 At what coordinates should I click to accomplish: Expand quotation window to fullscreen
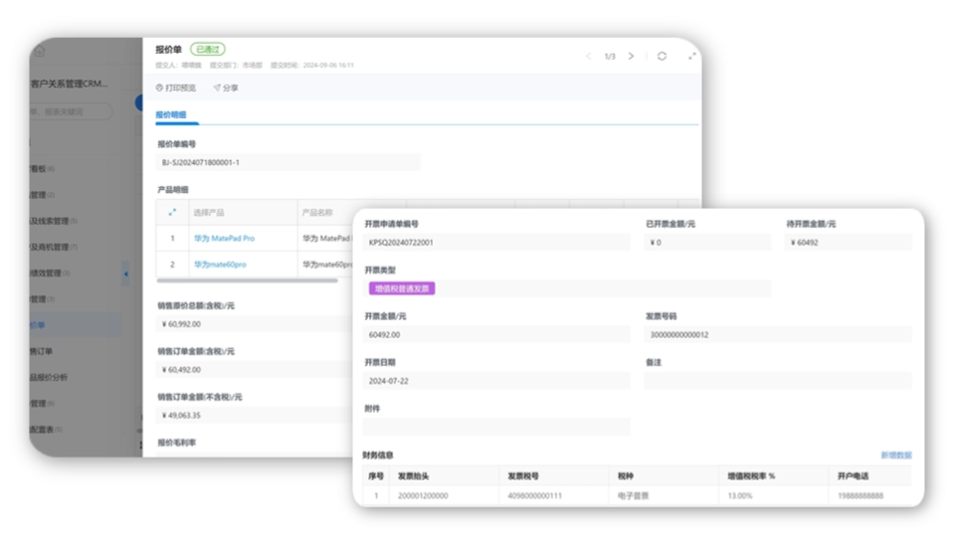(x=692, y=56)
